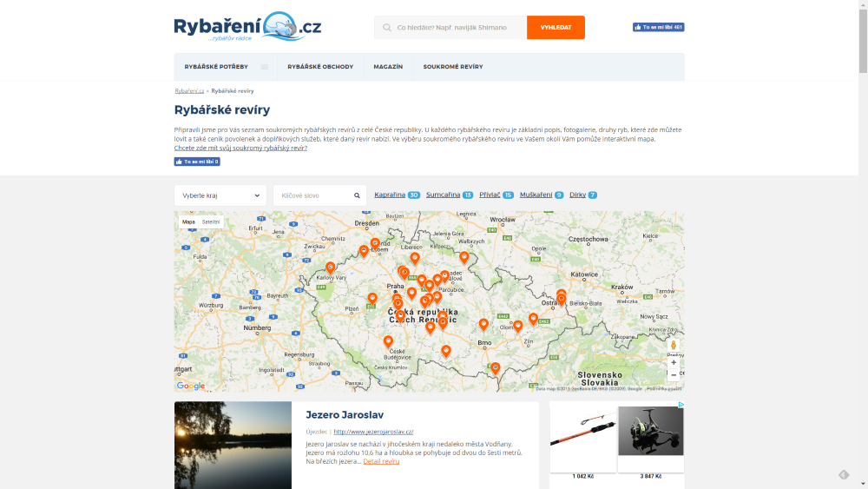
Task: Expand the Rybářské potřeby menu icon
Action: [x=264, y=67]
